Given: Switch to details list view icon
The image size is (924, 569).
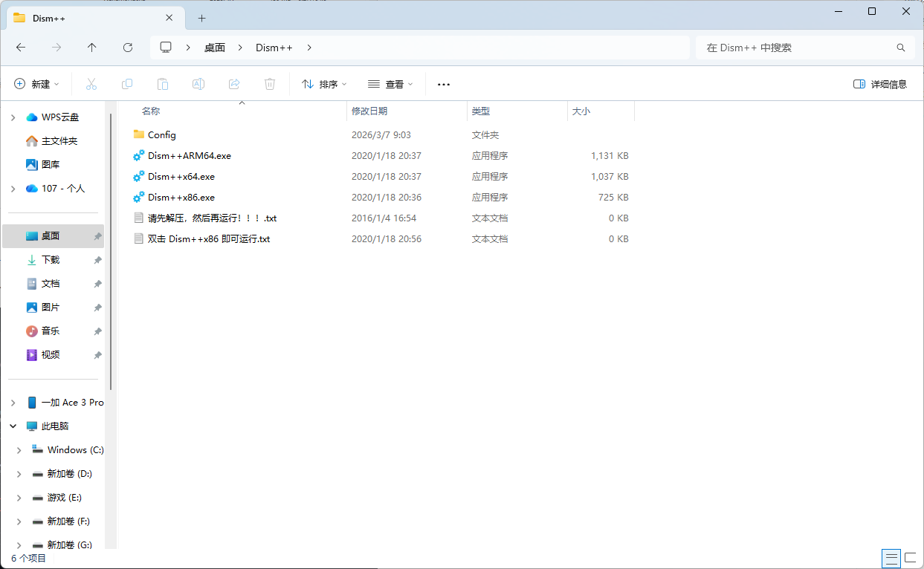Looking at the screenshot, I should [x=891, y=557].
